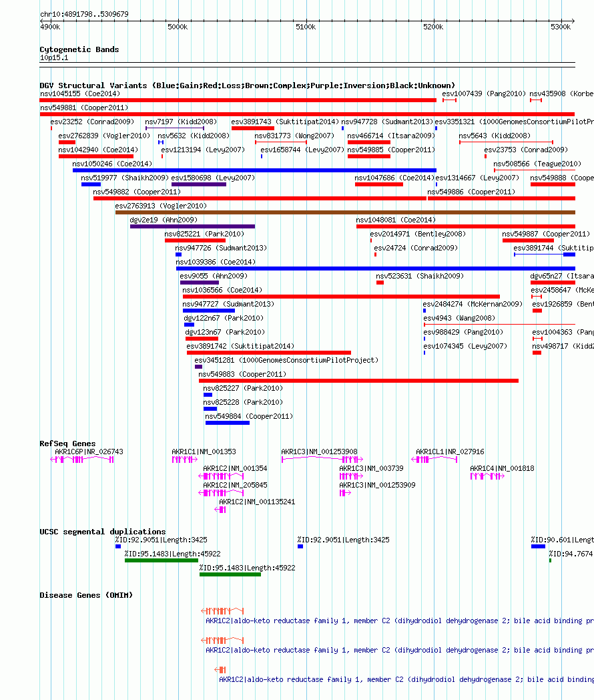The height and width of the screenshot is (700, 594).
Task: Select the esv3891742 (Suktitipat2014) red bar
Action: click(269, 353)
